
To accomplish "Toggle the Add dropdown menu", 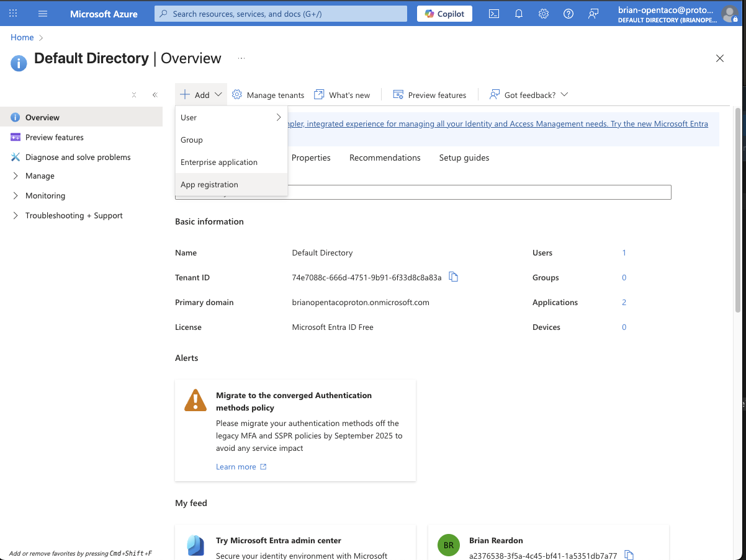I will click(201, 95).
